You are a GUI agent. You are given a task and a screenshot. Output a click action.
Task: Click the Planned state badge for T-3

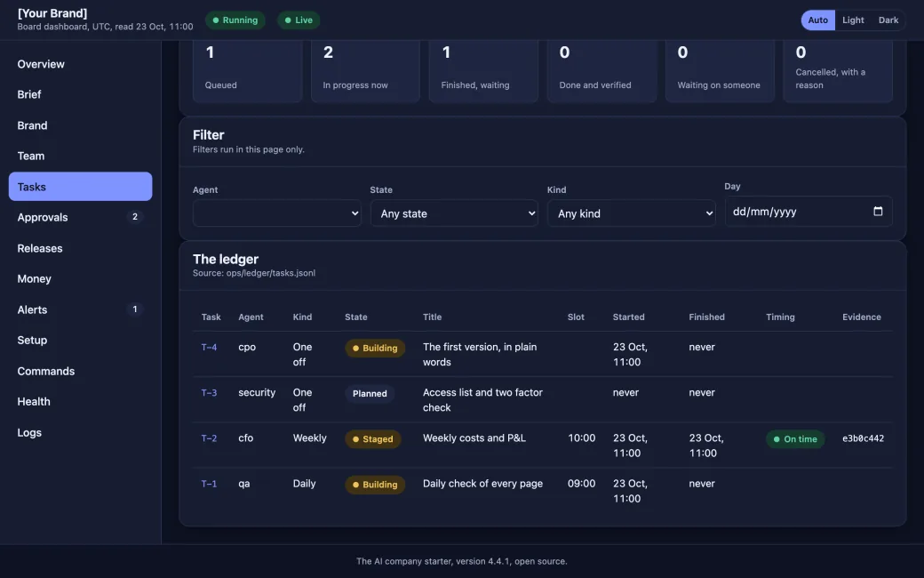coord(370,393)
